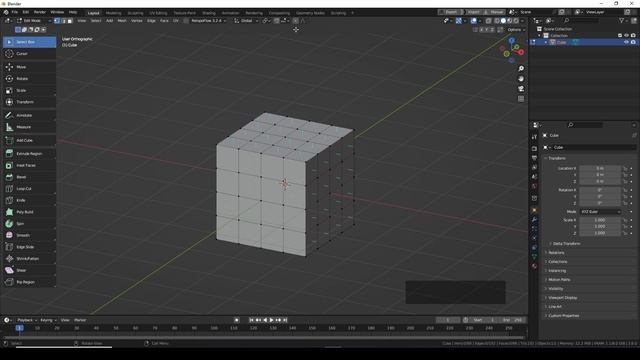Click the Z axis on navigation gizmo
This screenshot has height=360, width=640.
pos(512,41)
